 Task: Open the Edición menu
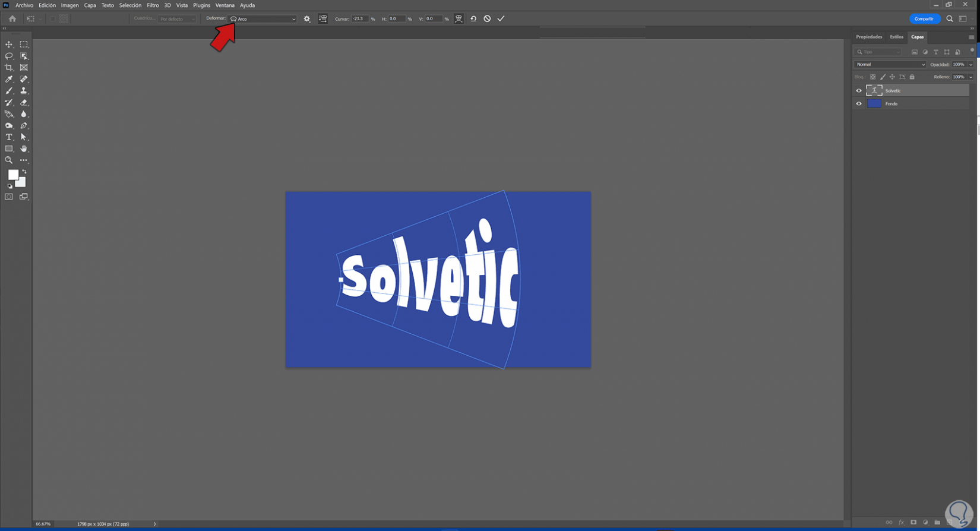[x=47, y=5]
